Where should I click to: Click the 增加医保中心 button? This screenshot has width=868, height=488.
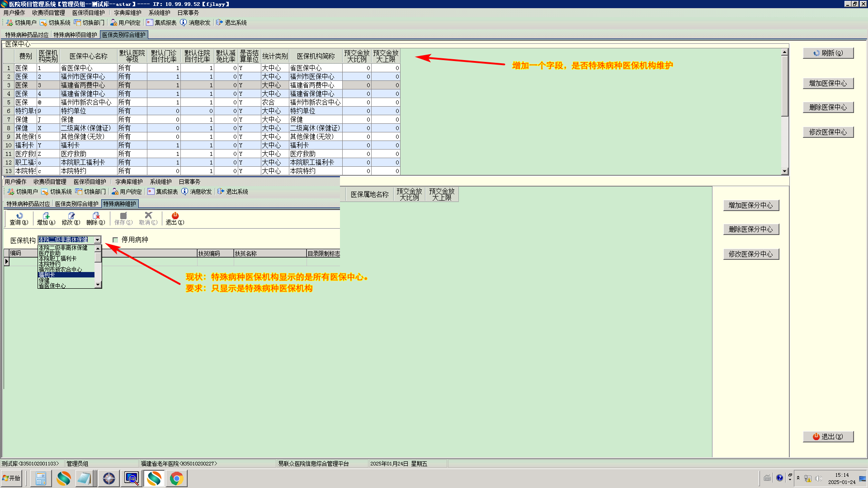click(x=828, y=84)
